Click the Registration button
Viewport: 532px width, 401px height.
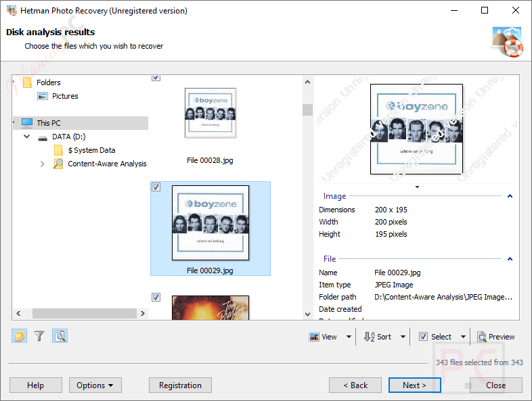[180, 385]
